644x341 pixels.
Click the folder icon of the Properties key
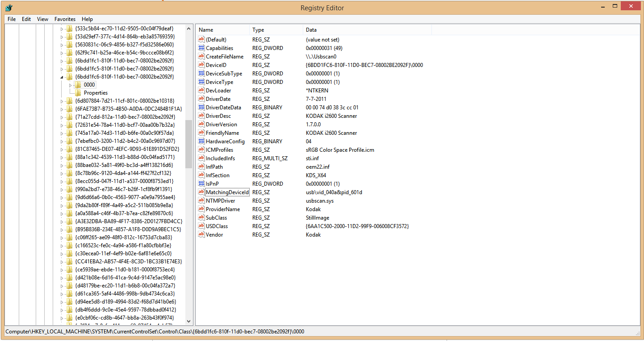click(x=78, y=93)
